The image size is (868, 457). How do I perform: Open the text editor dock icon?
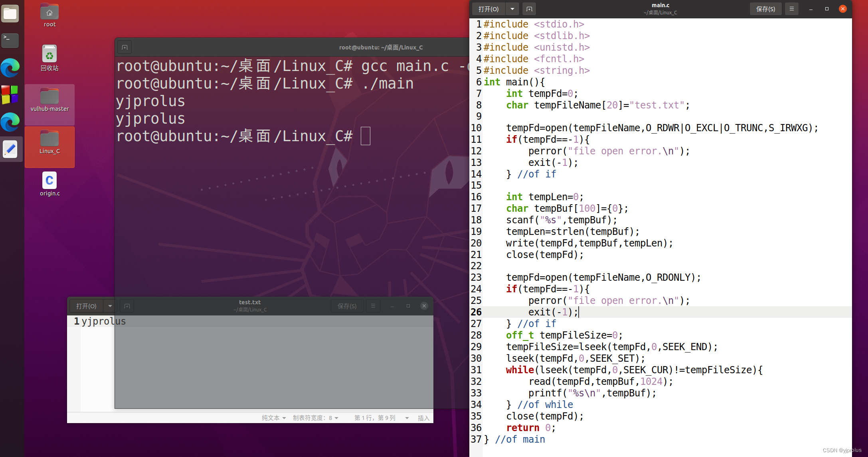point(10,149)
